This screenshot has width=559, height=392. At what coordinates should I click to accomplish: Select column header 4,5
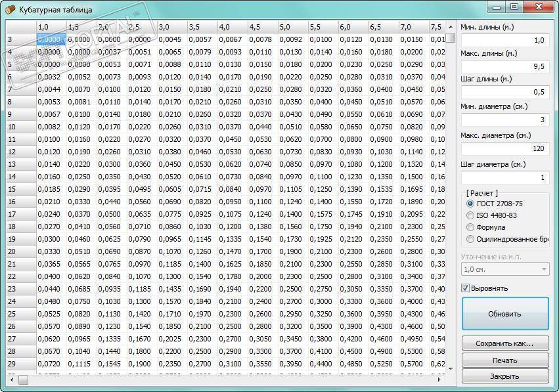coord(263,27)
